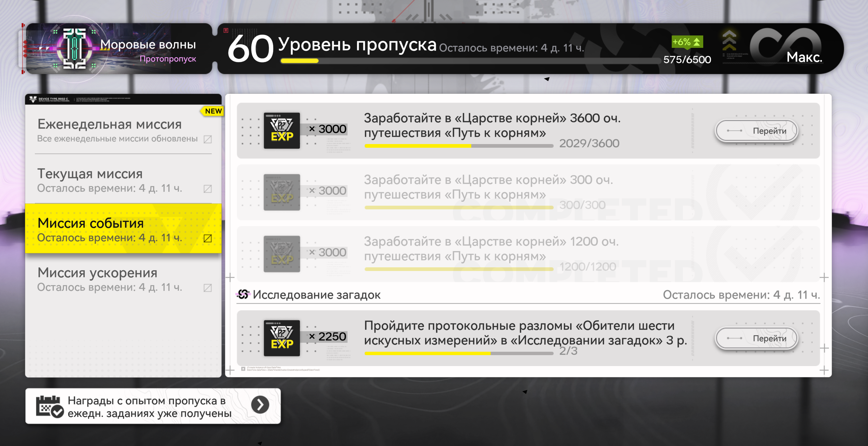This screenshot has width=868, height=446.
Task: Click Перейти for the 3600 points mission
Action: pyautogui.click(x=756, y=131)
